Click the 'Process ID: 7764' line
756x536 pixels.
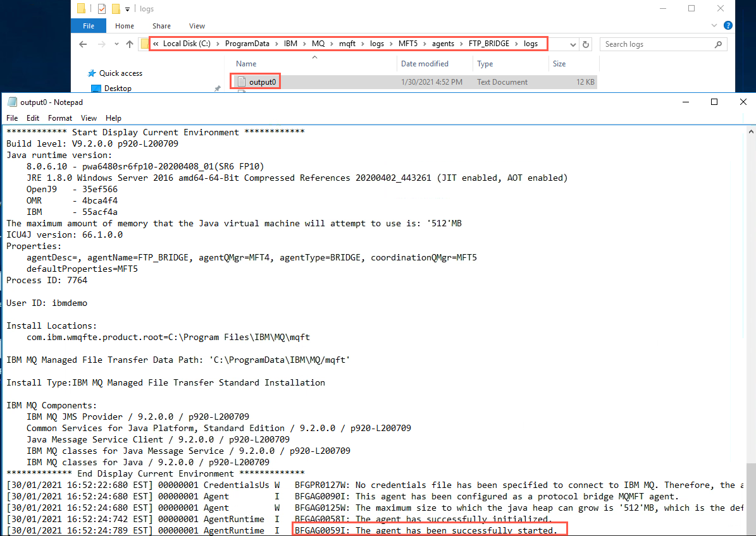coord(47,280)
